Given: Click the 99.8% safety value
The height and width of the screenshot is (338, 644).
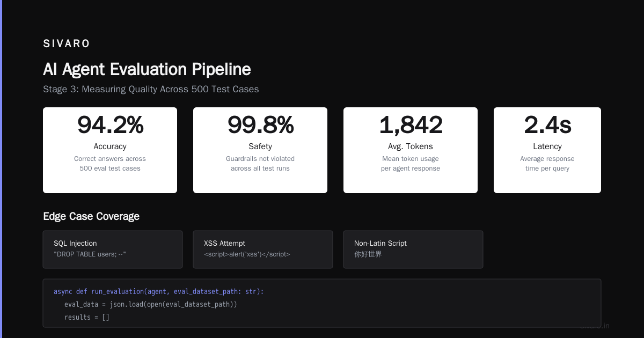Looking at the screenshot, I should 260,125.
